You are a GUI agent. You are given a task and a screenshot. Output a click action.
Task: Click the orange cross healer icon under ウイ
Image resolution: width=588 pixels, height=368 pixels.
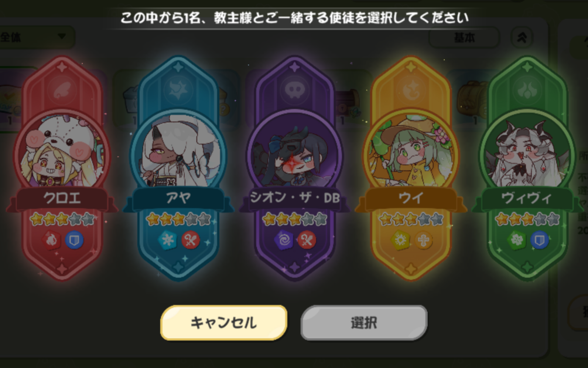click(x=423, y=241)
